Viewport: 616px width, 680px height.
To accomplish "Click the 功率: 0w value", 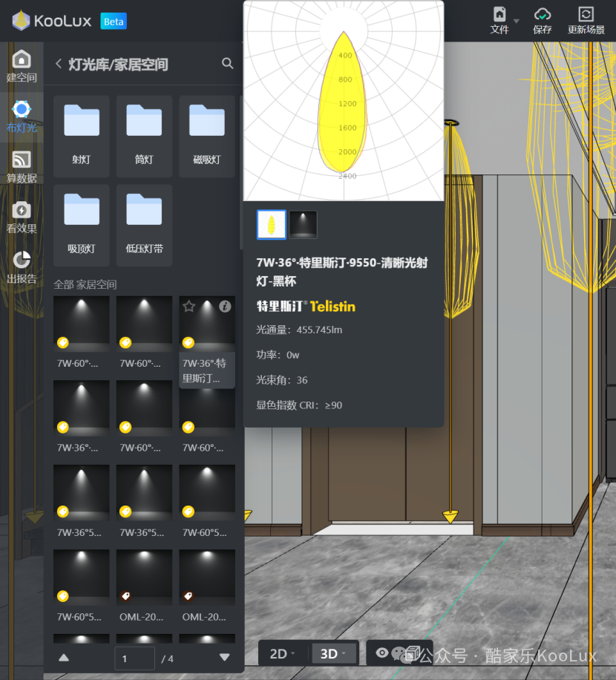I will tap(278, 355).
